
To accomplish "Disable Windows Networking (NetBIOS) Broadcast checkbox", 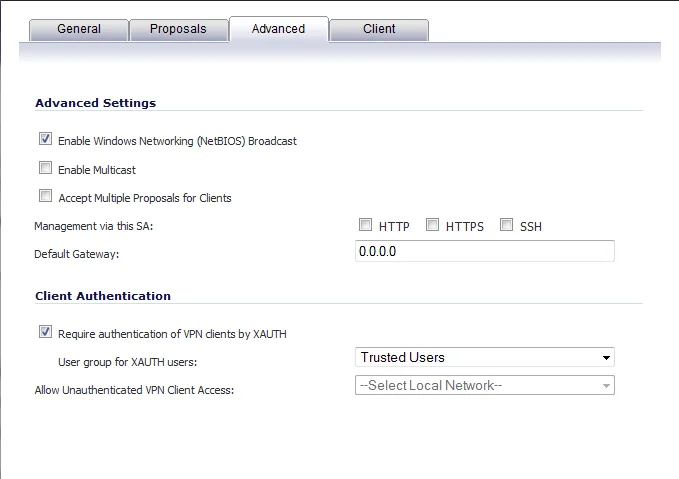I will [x=46, y=140].
